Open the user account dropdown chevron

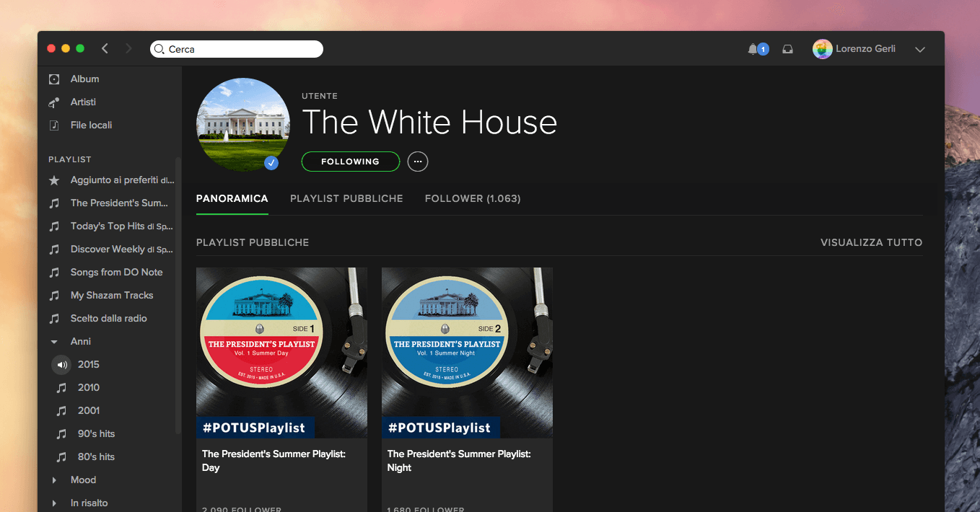[919, 50]
